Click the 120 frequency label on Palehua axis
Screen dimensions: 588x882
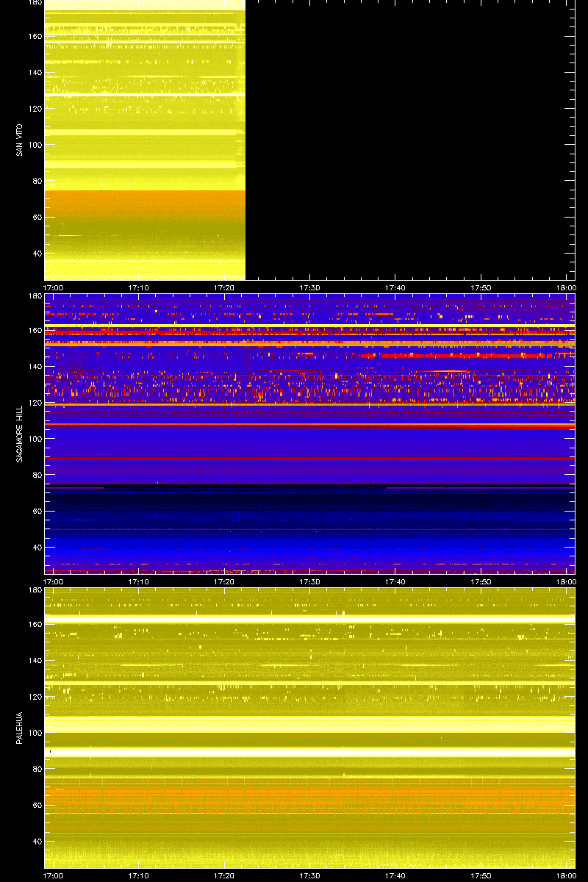(x=35, y=696)
